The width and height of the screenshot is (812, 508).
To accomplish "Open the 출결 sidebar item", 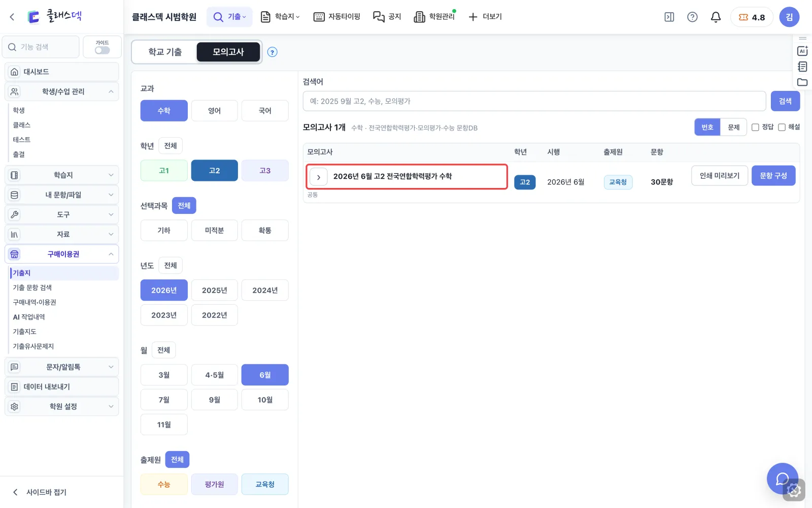I will click(x=19, y=154).
